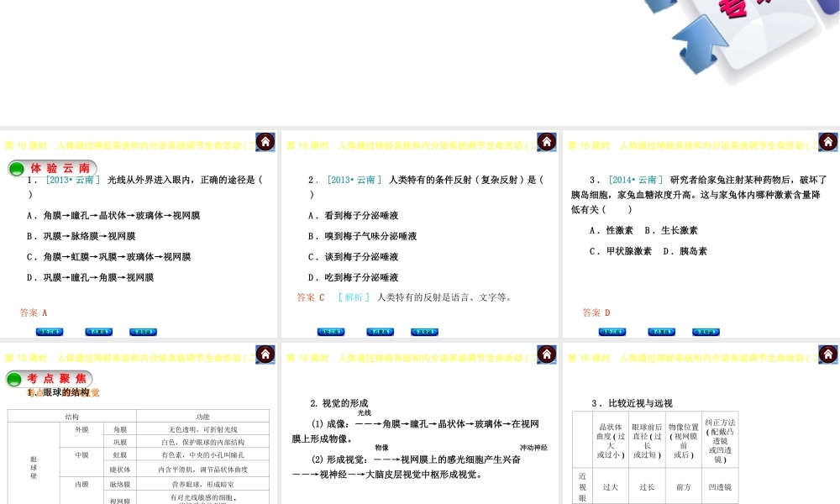The image size is (840, 504).
Task: Click the [2013·云南] tag in question 2
Action: [x=354, y=180]
